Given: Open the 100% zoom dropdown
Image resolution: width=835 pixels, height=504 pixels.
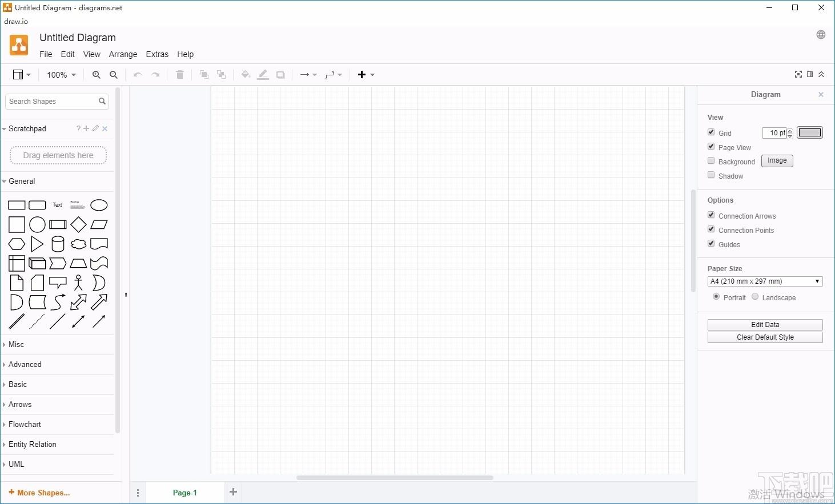Looking at the screenshot, I should point(61,75).
